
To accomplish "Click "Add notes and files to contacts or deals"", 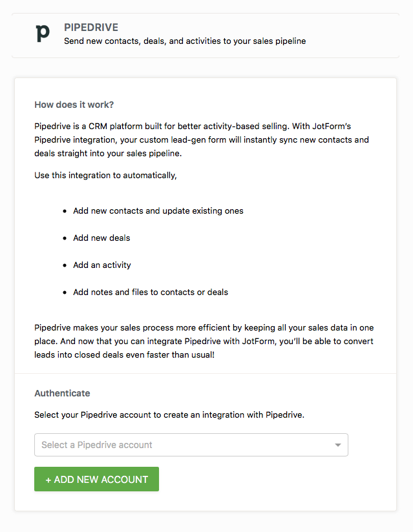I will pyautogui.click(x=151, y=292).
